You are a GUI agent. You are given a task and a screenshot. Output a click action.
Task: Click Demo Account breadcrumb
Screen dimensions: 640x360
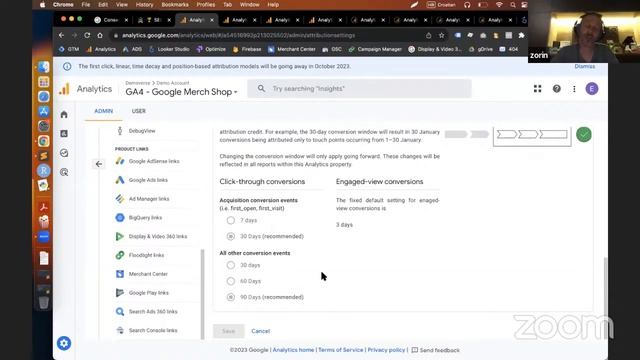173,83
